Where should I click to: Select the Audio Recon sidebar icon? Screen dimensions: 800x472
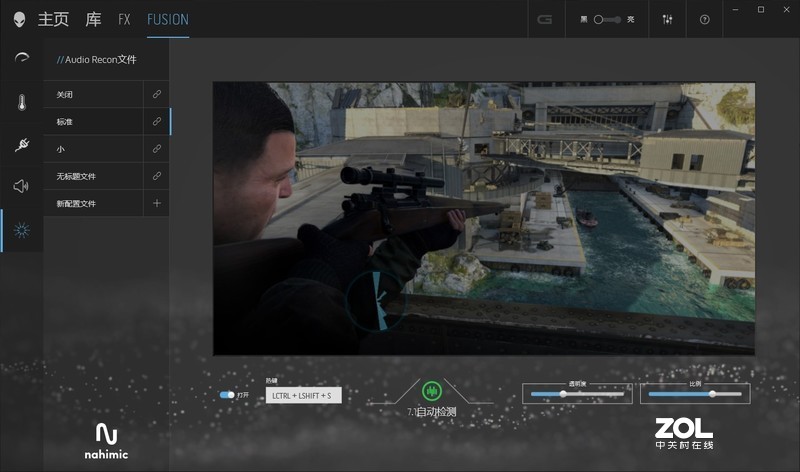click(x=21, y=230)
